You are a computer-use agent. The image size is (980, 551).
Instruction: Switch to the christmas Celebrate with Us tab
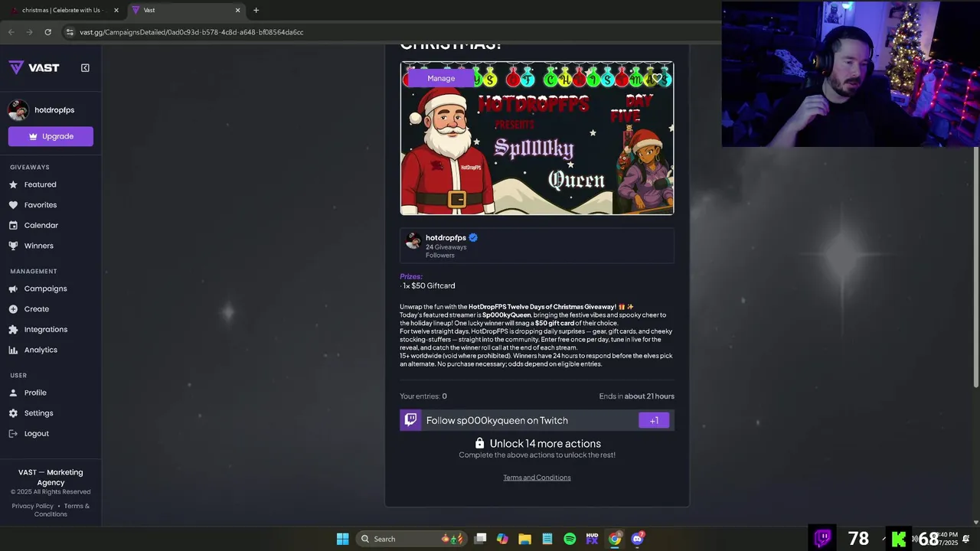tap(61, 10)
